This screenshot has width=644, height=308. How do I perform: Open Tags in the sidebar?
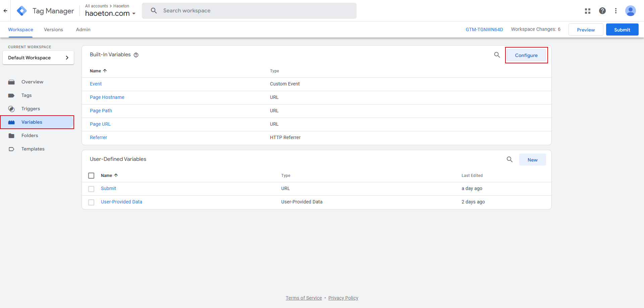pos(26,95)
